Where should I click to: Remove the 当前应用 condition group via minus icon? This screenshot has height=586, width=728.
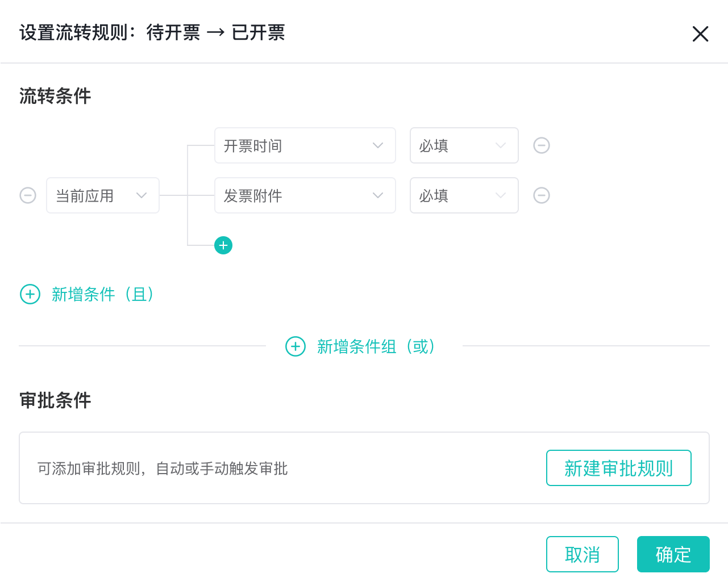[x=28, y=195]
